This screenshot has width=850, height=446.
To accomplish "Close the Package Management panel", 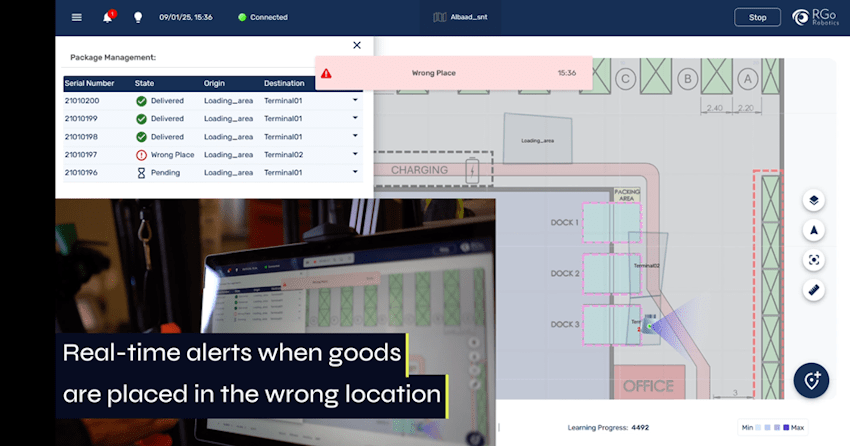I will 357,45.
